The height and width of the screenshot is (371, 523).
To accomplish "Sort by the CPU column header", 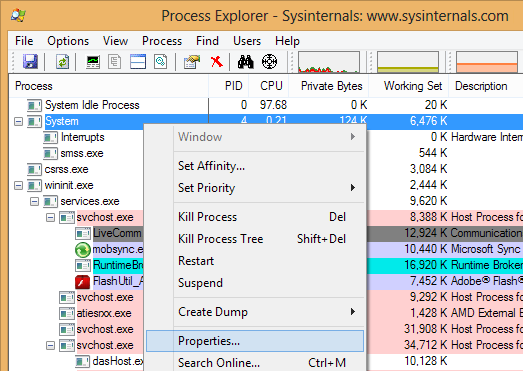I will (269, 86).
